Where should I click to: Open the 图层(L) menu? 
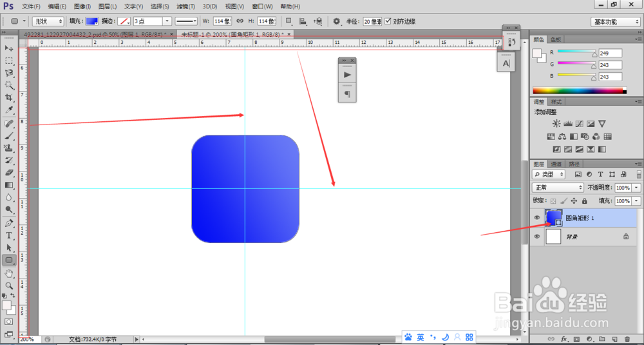108,6
